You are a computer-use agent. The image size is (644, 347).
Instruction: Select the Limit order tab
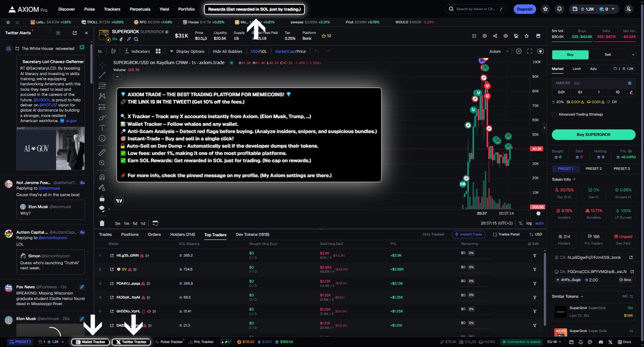coord(576,69)
